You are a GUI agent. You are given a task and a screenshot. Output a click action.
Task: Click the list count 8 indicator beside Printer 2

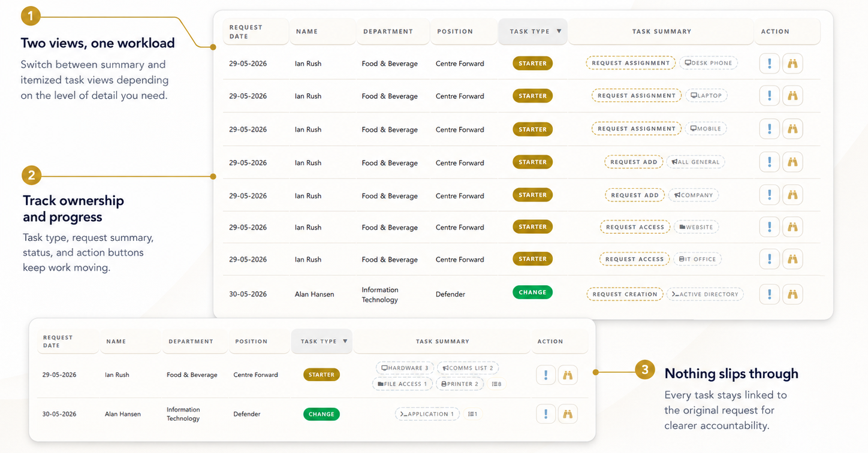tap(496, 384)
